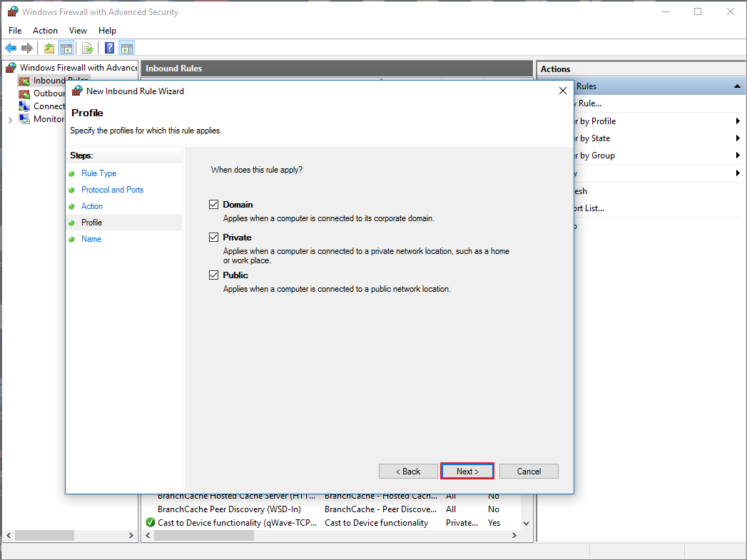747x560 pixels.
Task: Click the Export List toolbar icon
Action: [87, 48]
